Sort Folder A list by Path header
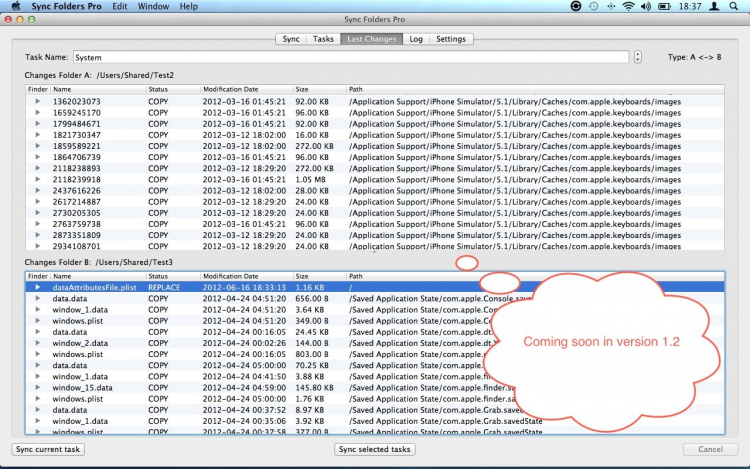Viewport: 750px width, 469px height. (x=535, y=89)
